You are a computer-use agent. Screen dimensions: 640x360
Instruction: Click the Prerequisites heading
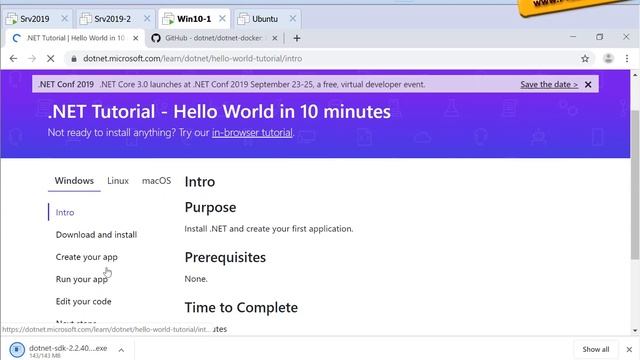(x=225, y=258)
